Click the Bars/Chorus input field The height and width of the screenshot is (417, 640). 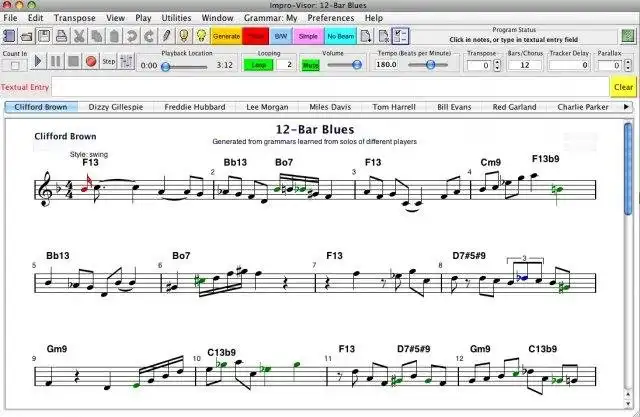[524, 65]
